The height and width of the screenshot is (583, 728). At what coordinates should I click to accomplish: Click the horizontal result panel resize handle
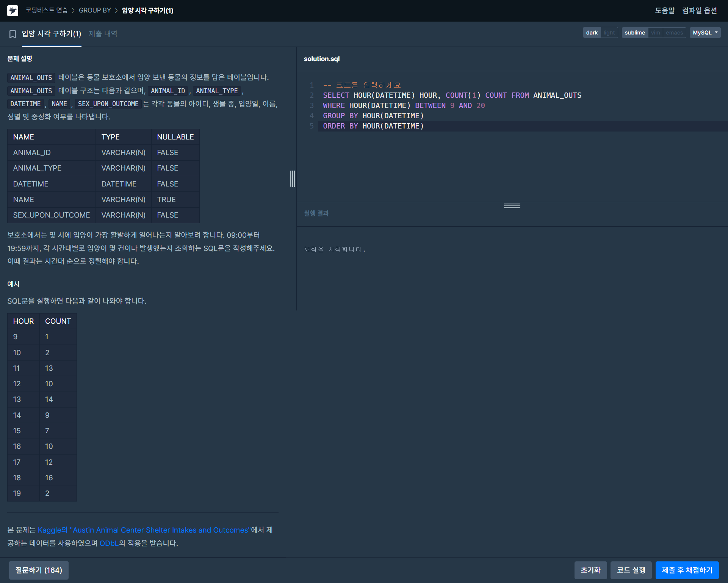click(x=512, y=206)
